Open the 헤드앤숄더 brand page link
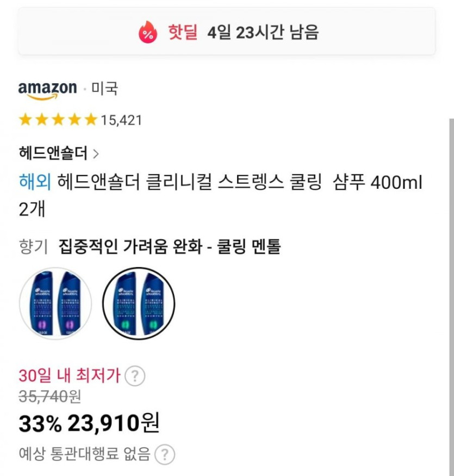Viewport: 454px width, 476px height. (x=53, y=153)
